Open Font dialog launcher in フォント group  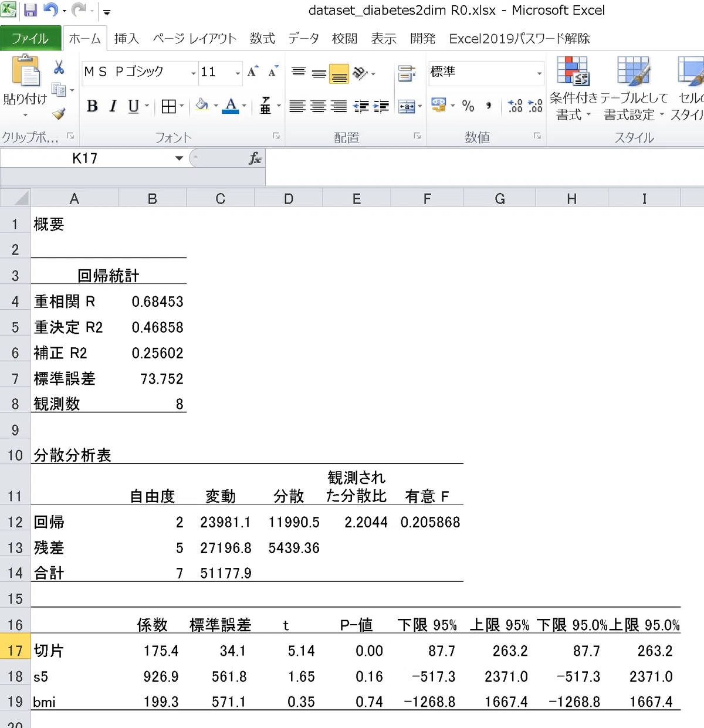(x=276, y=136)
